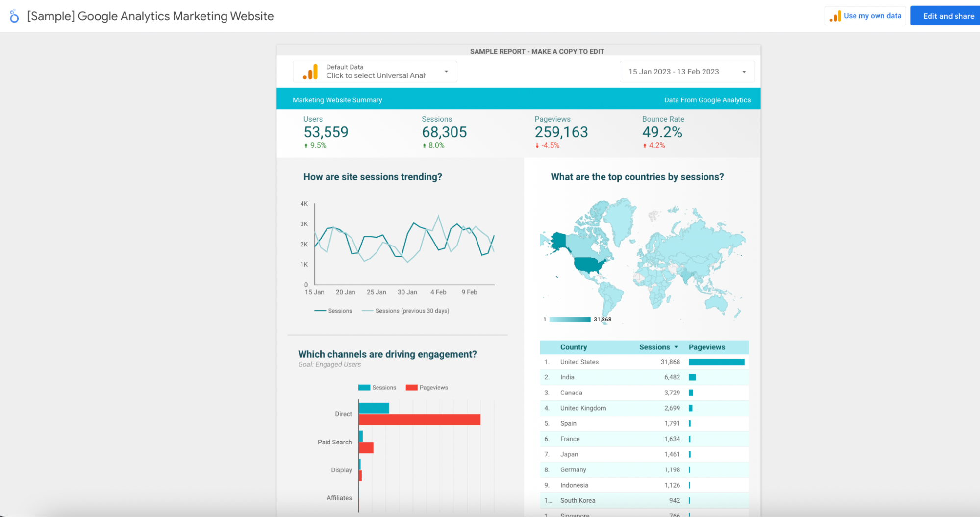980x517 pixels.
Task: Click the Pageviews scorecard value 259,163
Action: click(561, 132)
